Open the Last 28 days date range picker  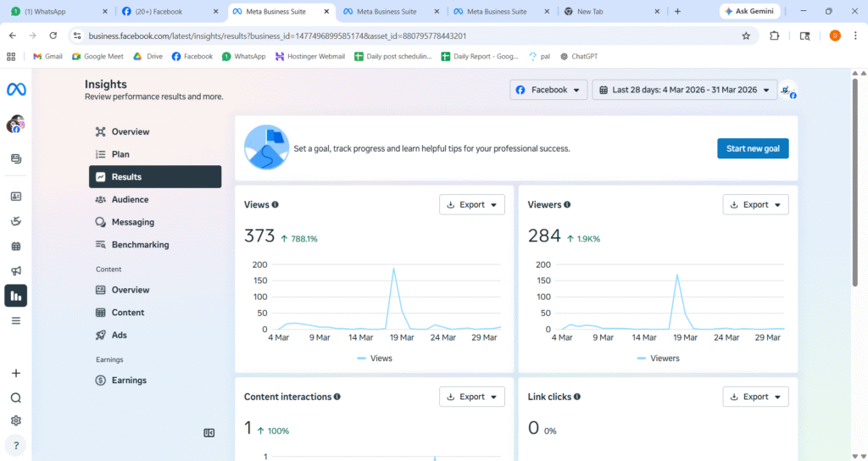pos(684,90)
